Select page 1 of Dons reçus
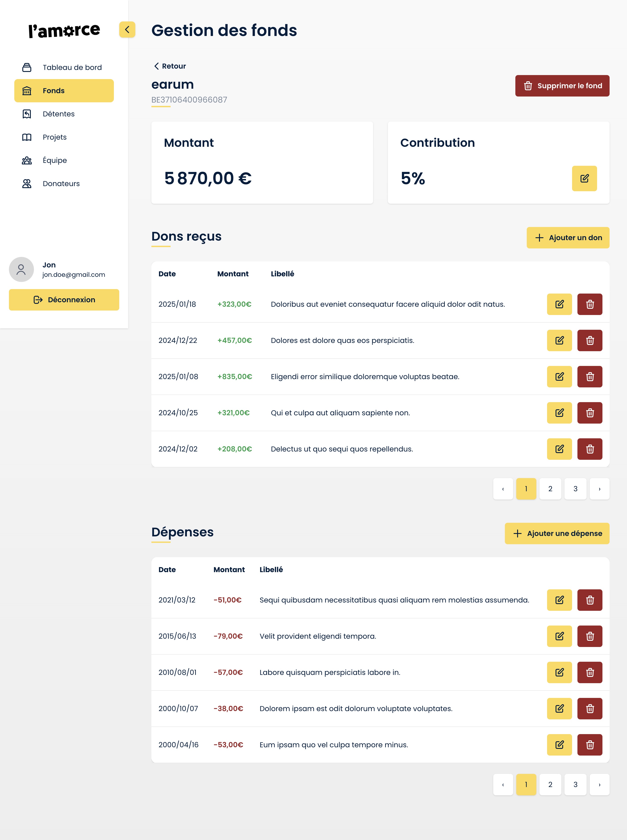Viewport: 627px width, 840px height. pyautogui.click(x=526, y=489)
